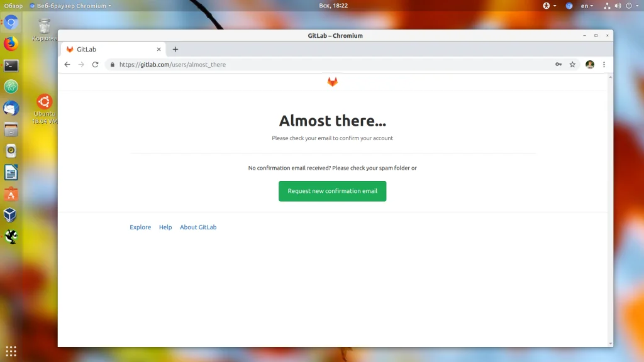
Task: Open the Обзор activities overview
Action: (x=14, y=6)
